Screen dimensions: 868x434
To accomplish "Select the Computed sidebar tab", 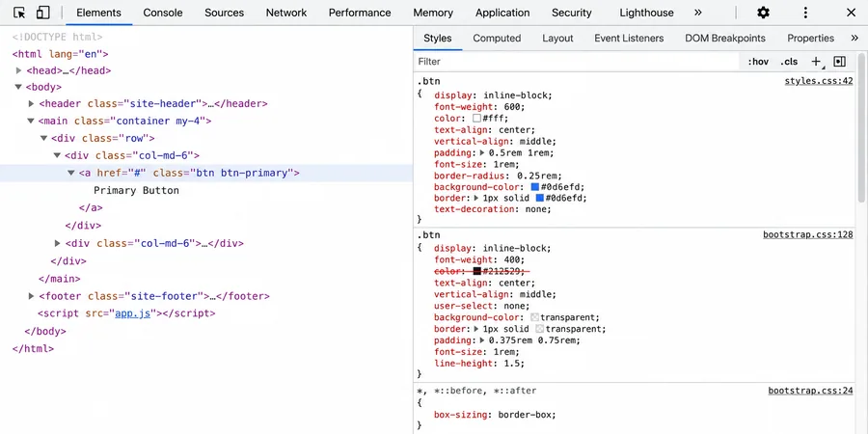I will (x=497, y=39).
